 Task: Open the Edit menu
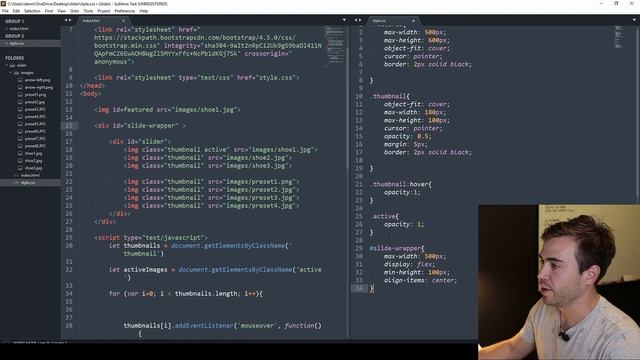coord(16,11)
